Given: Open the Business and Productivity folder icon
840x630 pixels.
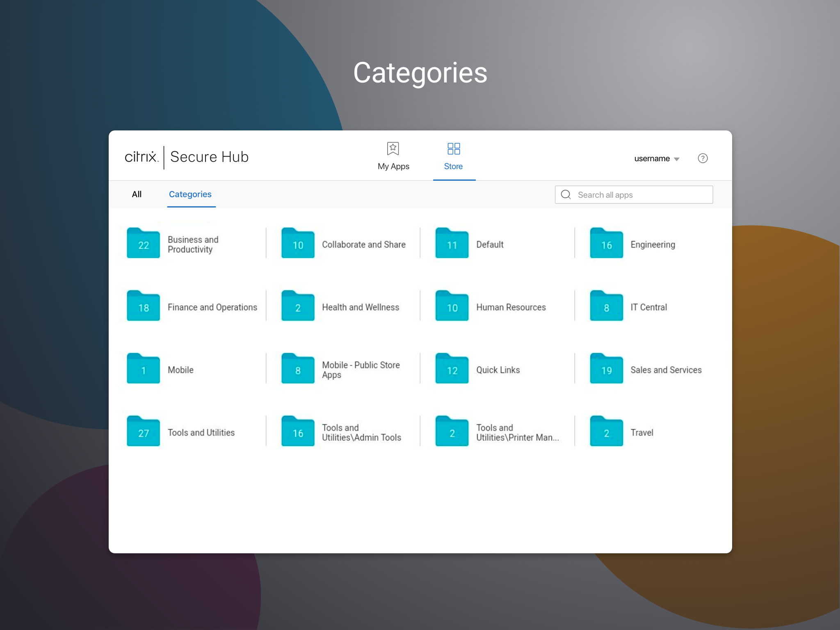Looking at the screenshot, I should [143, 243].
